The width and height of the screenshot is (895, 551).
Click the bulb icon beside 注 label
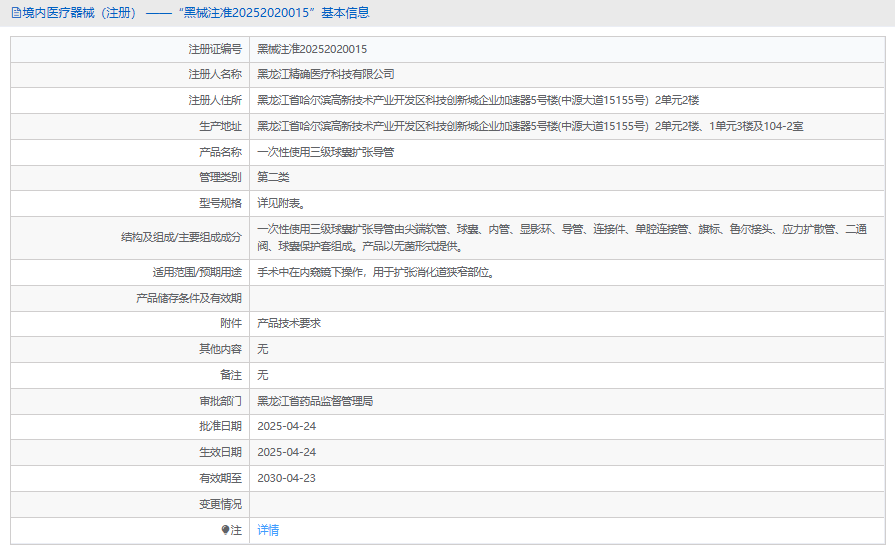pos(225,530)
